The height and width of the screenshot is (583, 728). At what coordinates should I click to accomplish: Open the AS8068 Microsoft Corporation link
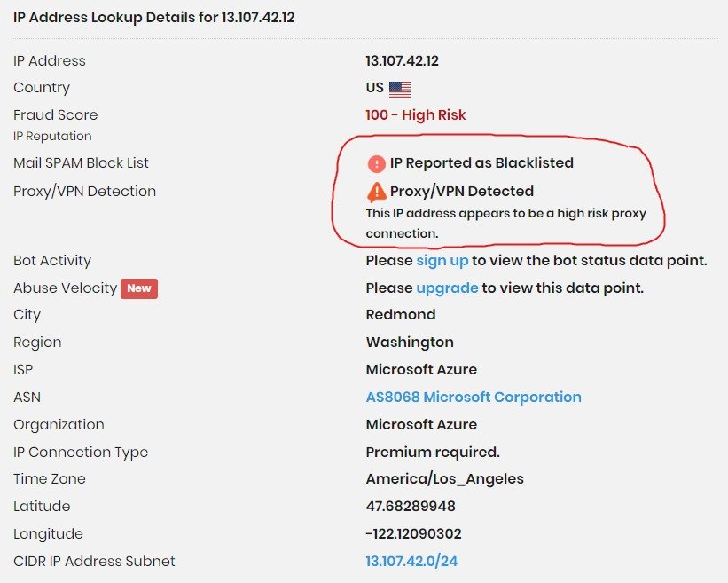474,398
